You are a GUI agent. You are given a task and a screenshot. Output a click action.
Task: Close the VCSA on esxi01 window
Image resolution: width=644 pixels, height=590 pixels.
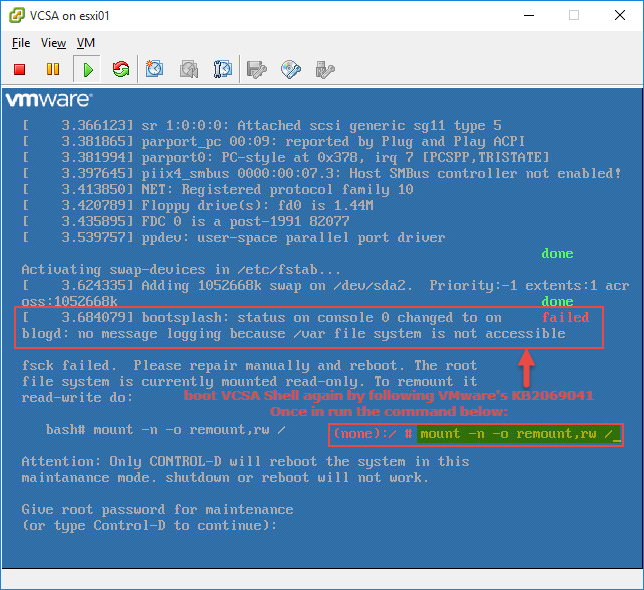coord(619,16)
